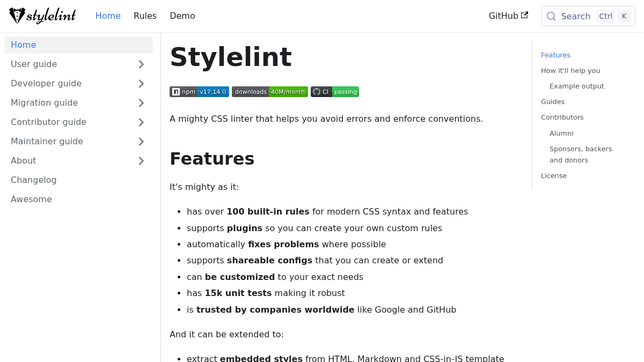Click 'trusted by companies worldwide' bullet
644x362 pixels.
pos(275,310)
